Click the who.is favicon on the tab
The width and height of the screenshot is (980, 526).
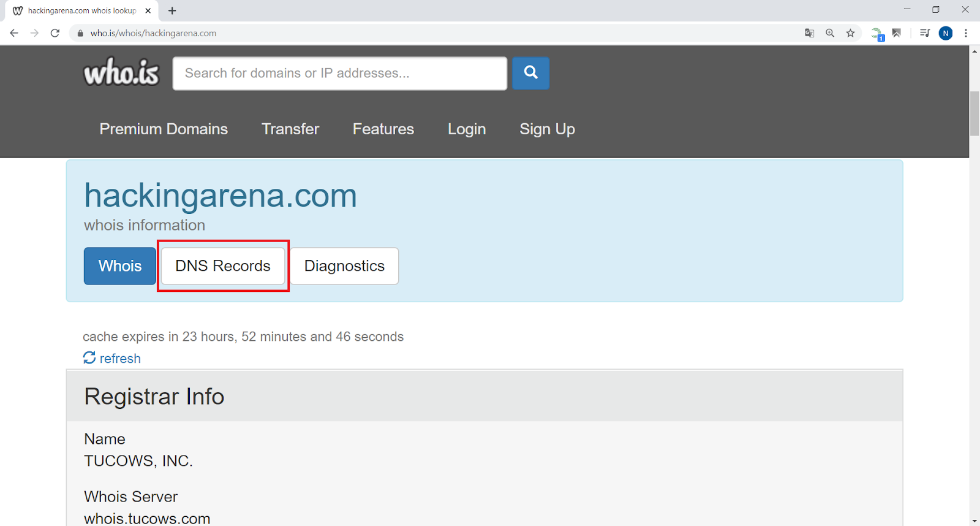(x=18, y=10)
